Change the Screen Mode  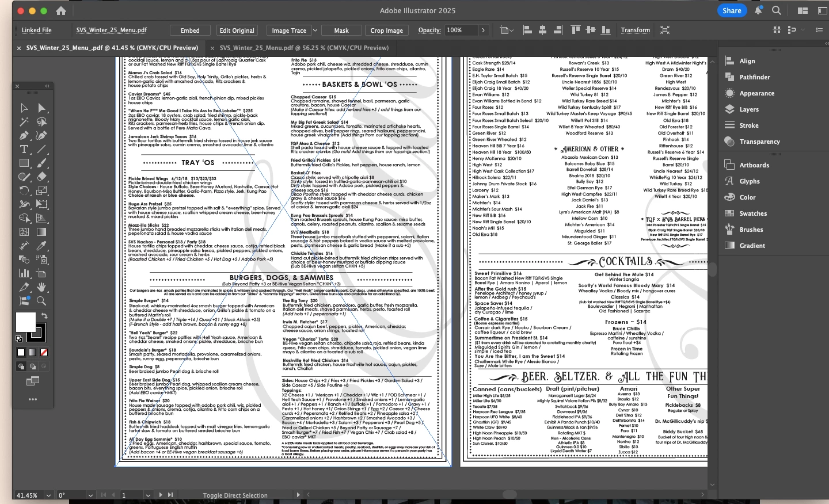click(33, 381)
